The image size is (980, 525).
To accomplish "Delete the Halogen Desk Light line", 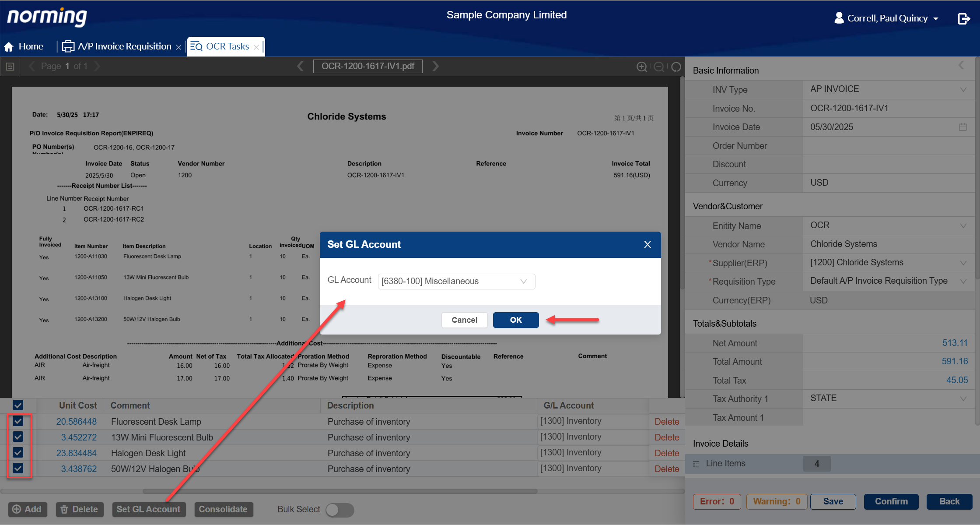I will coord(667,453).
